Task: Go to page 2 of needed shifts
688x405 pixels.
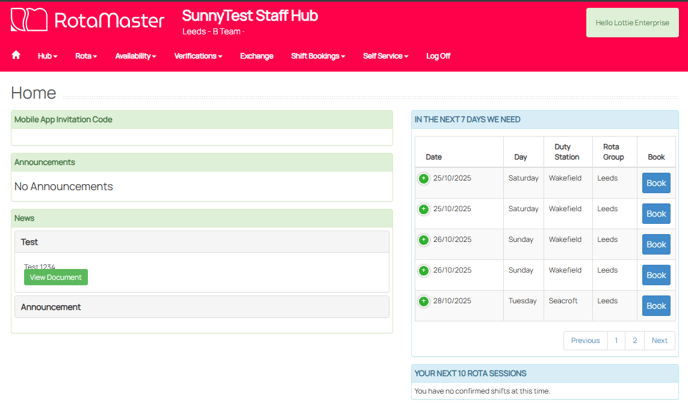Action: point(634,340)
